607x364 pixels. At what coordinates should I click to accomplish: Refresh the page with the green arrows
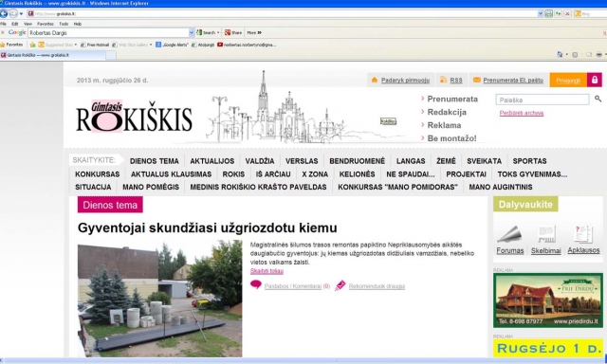[x=558, y=13]
